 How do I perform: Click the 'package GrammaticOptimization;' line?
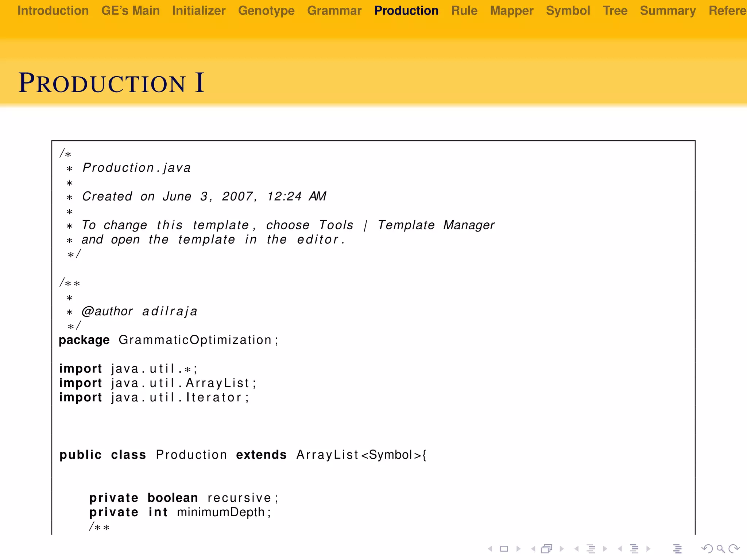pyautogui.click(x=169, y=340)
